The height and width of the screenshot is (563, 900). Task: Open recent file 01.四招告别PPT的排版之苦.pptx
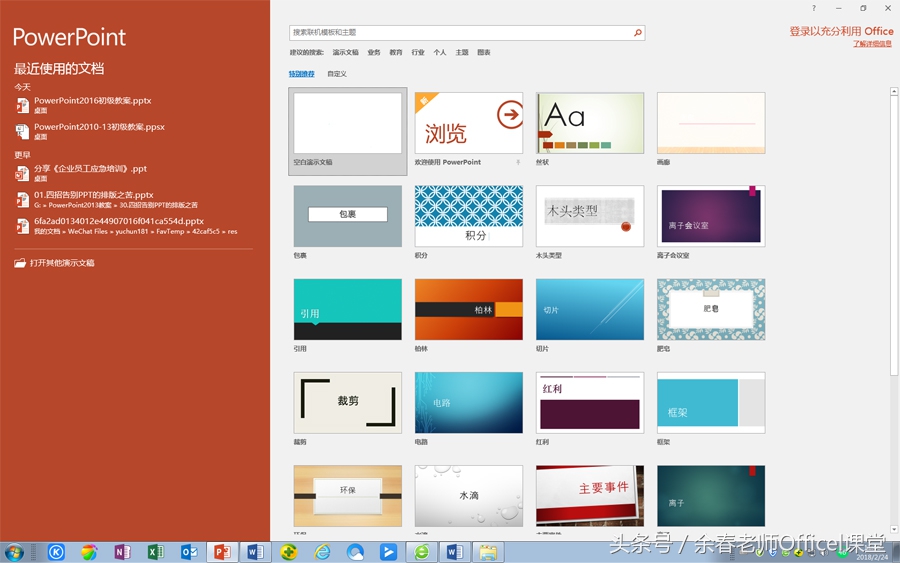click(94, 195)
